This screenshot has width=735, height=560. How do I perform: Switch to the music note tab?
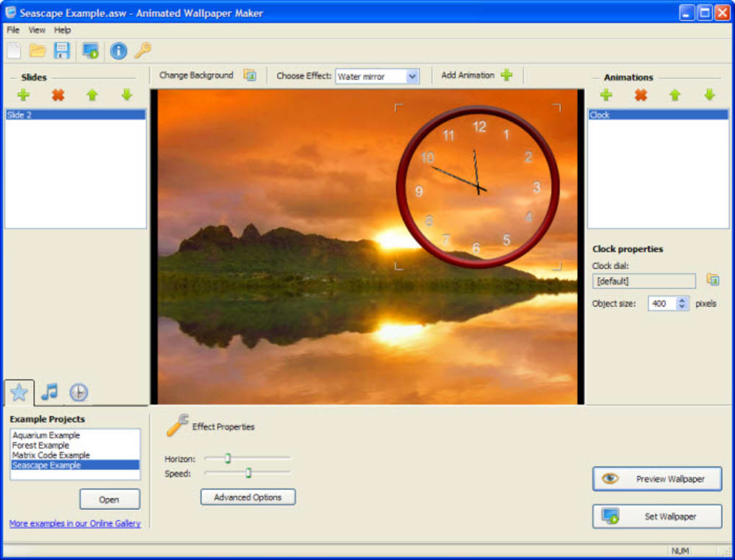[x=49, y=392]
